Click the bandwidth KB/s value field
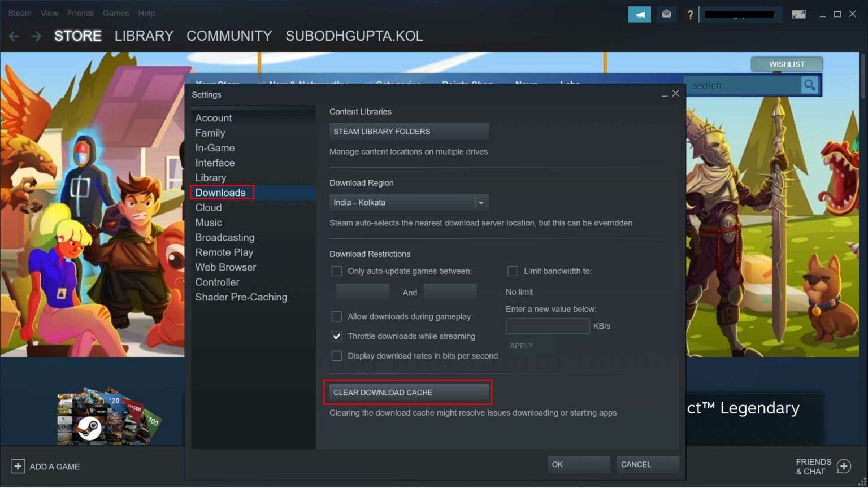Viewport: 868px width, 488px height. click(x=548, y=326)
